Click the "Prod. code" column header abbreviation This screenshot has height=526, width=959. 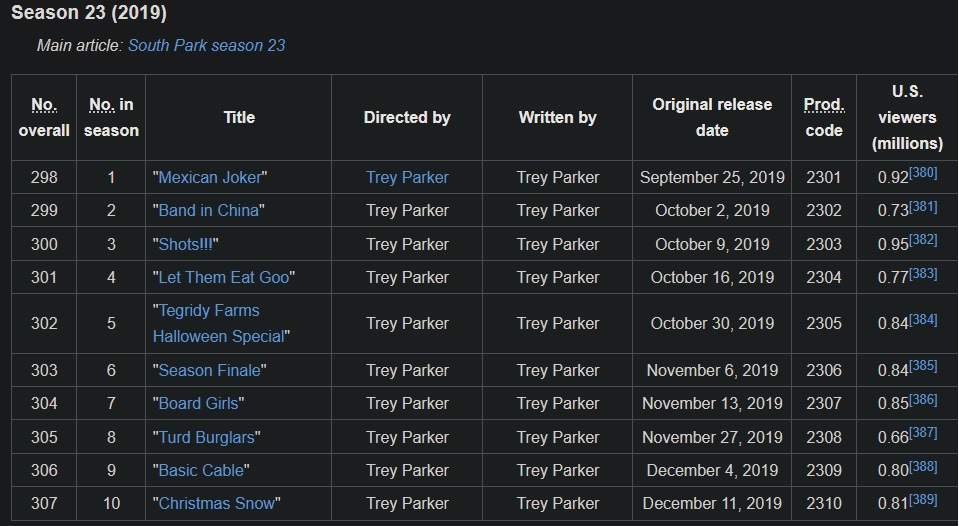click(824, 105)
